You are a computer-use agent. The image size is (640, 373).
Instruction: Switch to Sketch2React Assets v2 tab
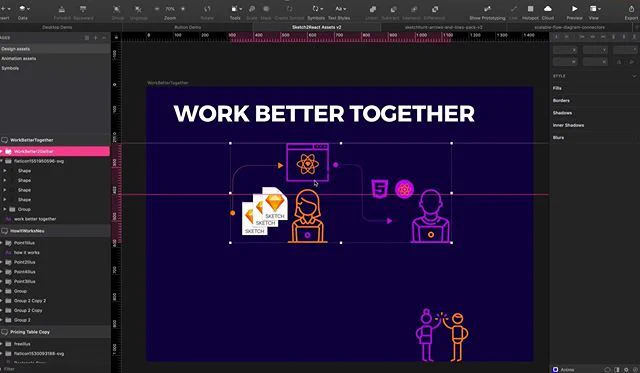pos(317,27)
